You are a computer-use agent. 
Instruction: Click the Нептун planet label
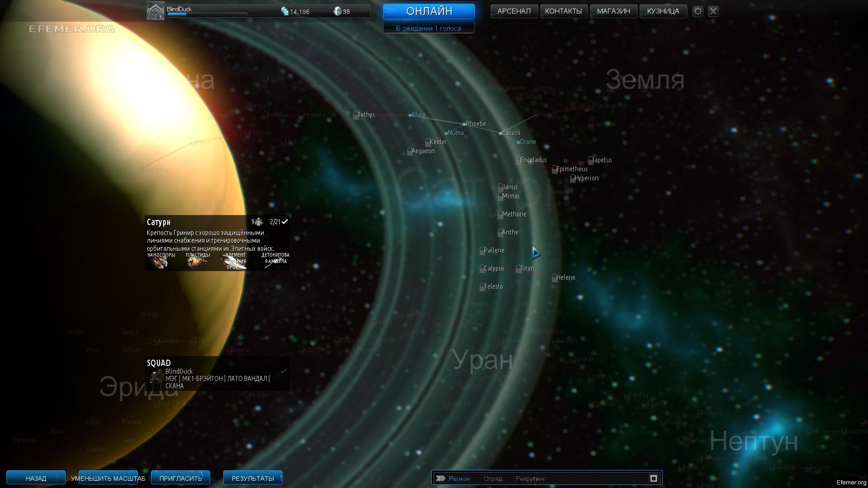[754, 441]
